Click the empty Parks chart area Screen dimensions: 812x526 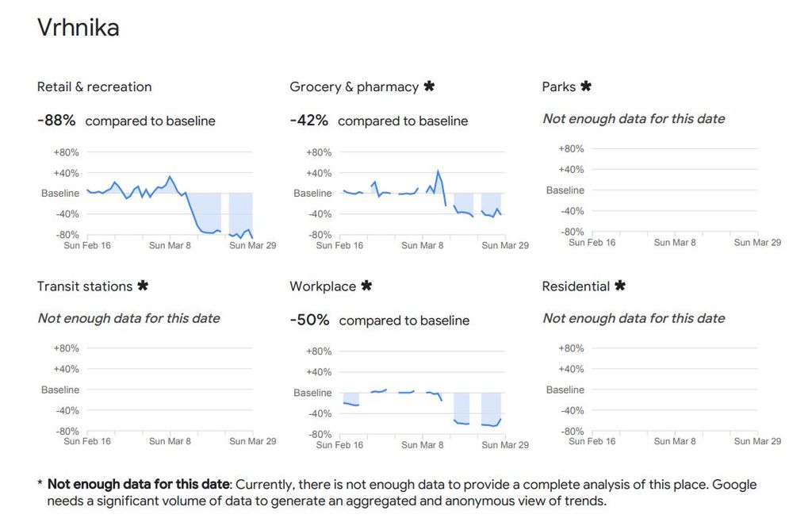pyautogui.click(x=672, y=190)
